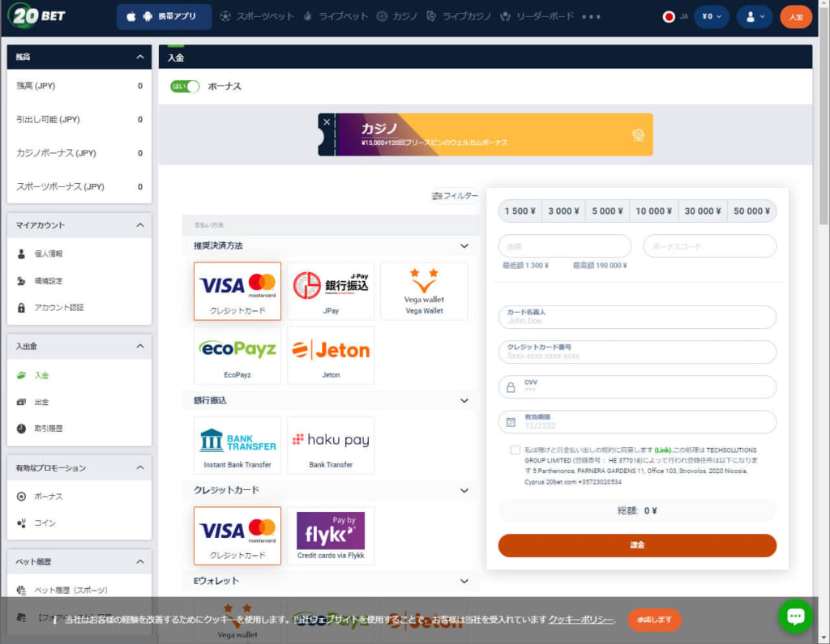This screenshot has height=644, width=830.
Task: Collapse the 有効なプロモーション panel
Action: tap(139, 467)
